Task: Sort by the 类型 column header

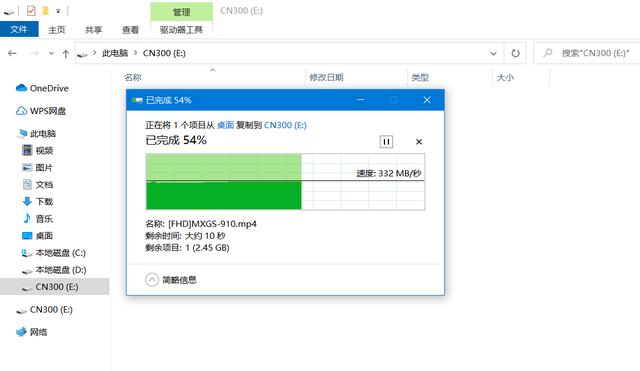Action: click(420, 77)
